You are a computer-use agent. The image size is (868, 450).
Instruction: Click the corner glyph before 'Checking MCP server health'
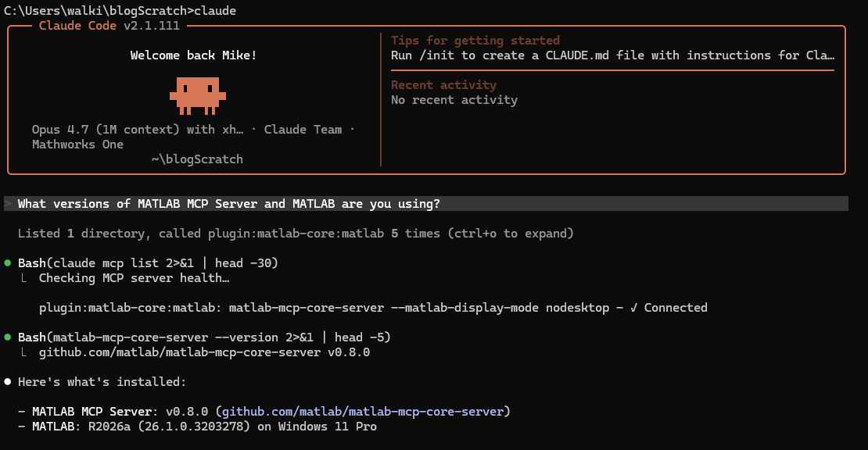tap(25, 279)
